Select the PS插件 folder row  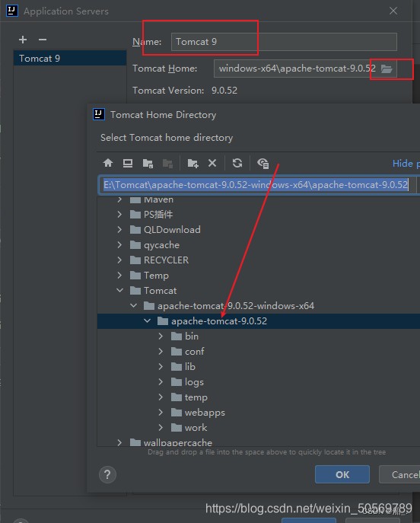point(259,214)
